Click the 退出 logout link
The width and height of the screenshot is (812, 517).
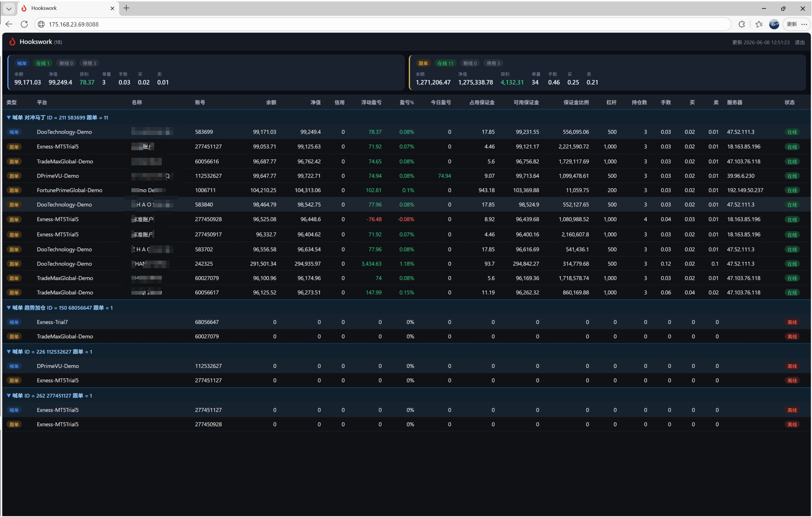coord(800,42)
